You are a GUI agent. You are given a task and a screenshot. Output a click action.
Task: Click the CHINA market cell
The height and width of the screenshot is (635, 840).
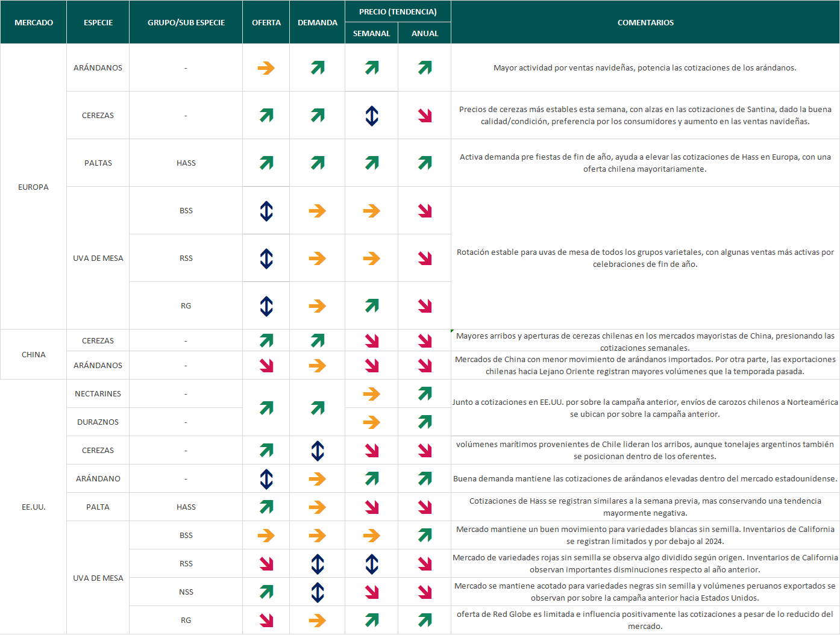(x=34, y=355)
